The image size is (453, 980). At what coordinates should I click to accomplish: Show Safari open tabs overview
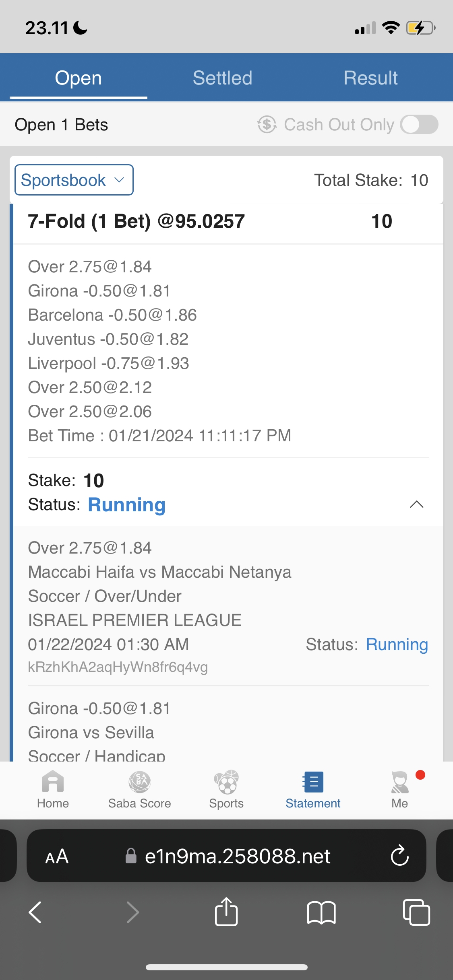click(x=416, y=912)
